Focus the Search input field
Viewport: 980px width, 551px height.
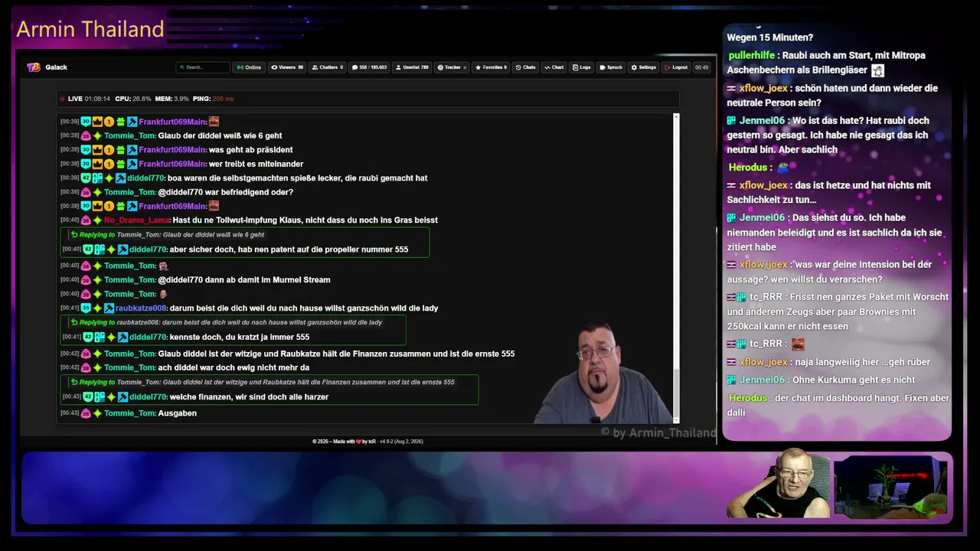(203, 67)
